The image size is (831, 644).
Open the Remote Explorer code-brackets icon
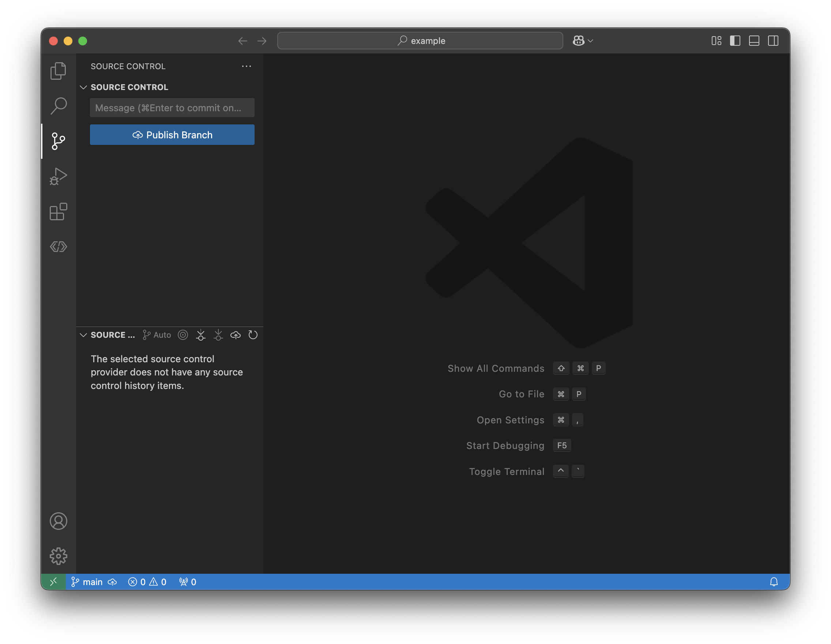pos(58,247)
